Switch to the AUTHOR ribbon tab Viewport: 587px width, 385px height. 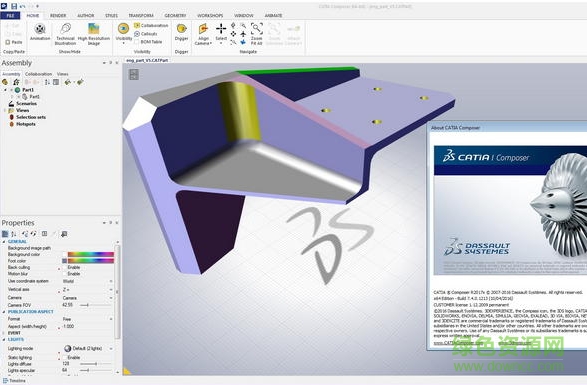(85, 16)
